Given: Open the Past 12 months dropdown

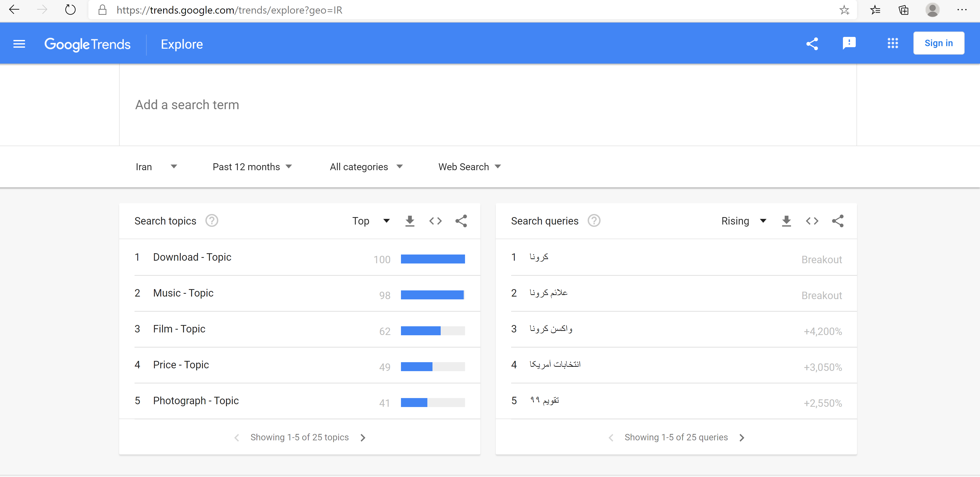Looking at the screenshot, I should pos(252,167).
